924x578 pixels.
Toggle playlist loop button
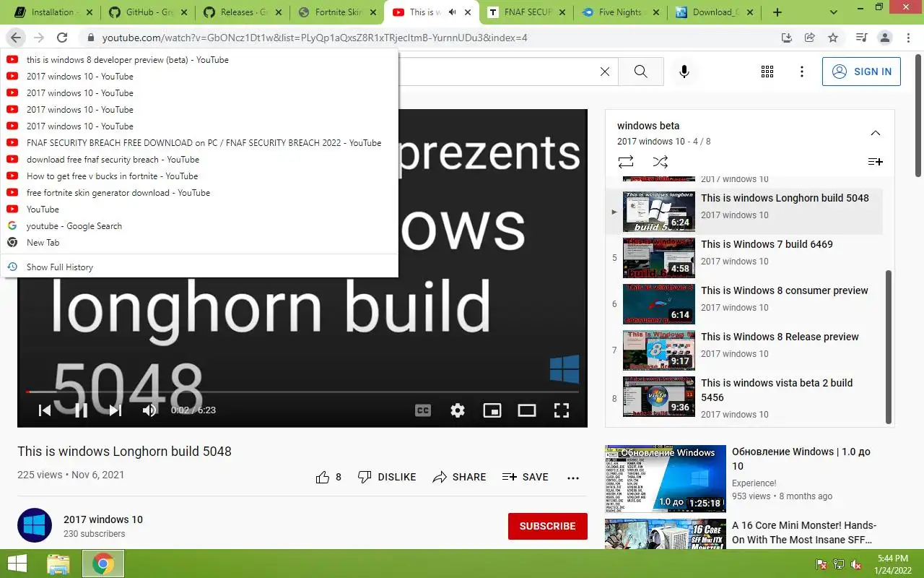coord(626,162)
